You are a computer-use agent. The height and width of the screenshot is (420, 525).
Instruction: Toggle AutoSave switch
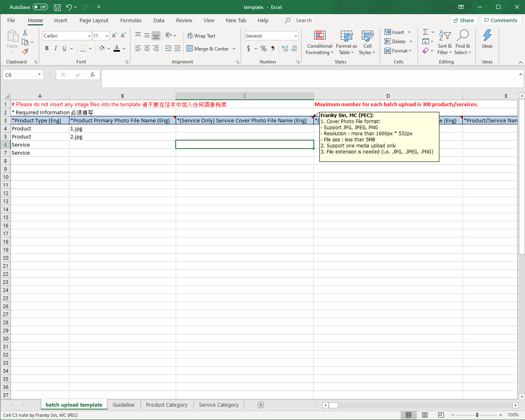coord(40,7)
